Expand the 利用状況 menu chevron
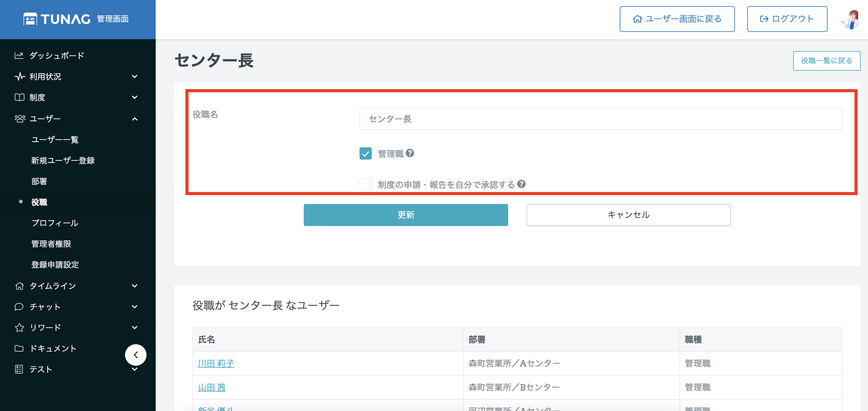The image size is (868, 411). [x=135, y=76]
